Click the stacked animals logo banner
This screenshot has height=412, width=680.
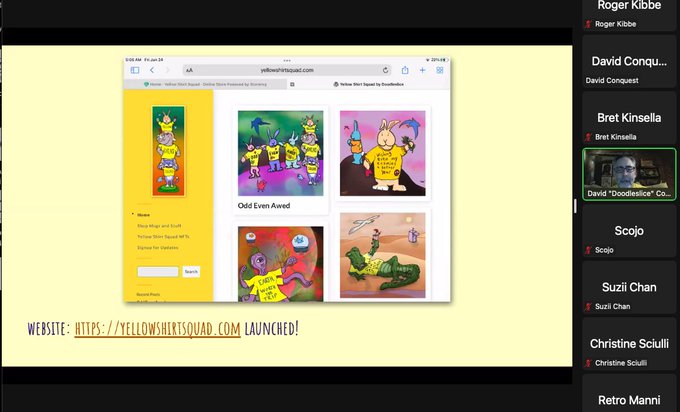(x=168, y=151)
